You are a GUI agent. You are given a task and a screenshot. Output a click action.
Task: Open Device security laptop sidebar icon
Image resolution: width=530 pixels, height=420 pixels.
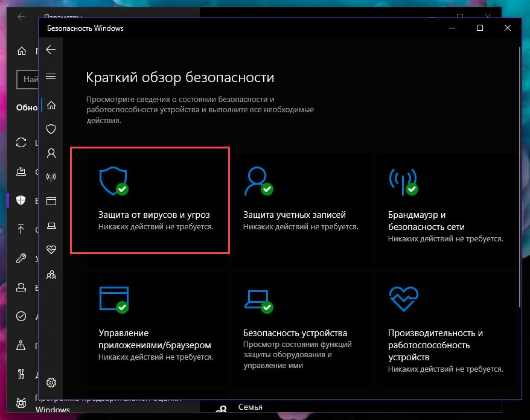[51, 225]
